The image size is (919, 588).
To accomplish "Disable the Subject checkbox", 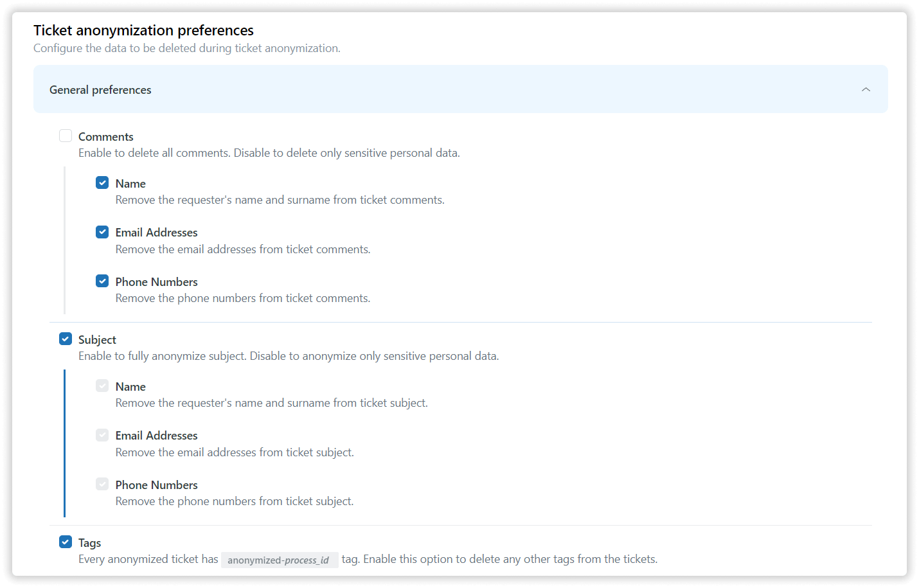I will [66, 339].
